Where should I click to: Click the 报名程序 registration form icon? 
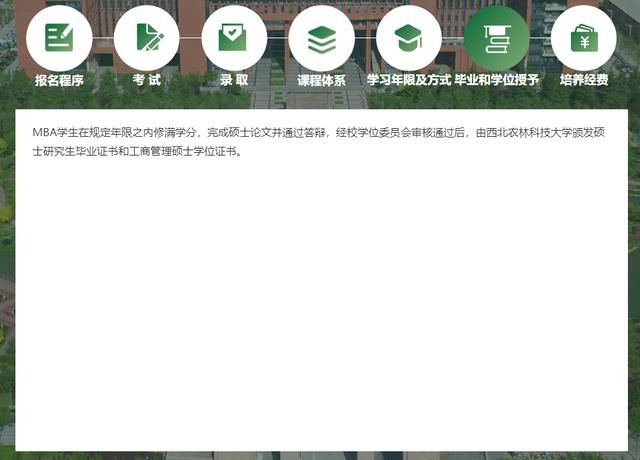[x=59, y=38]
